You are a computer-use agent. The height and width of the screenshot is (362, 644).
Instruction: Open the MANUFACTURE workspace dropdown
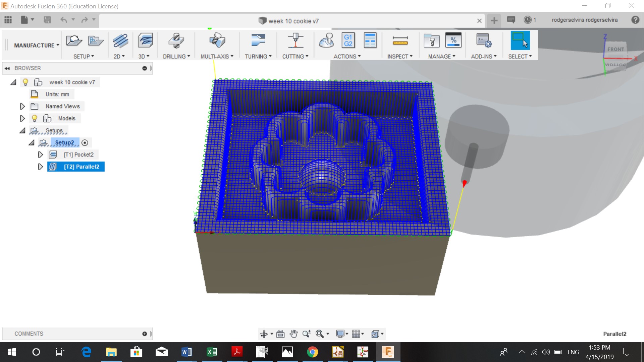point(36,45)
